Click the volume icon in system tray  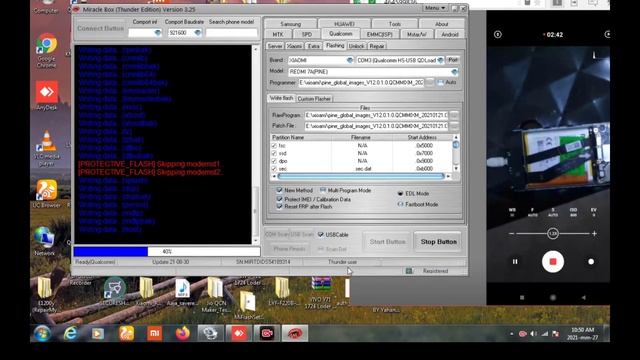click(x=533, y=334)
